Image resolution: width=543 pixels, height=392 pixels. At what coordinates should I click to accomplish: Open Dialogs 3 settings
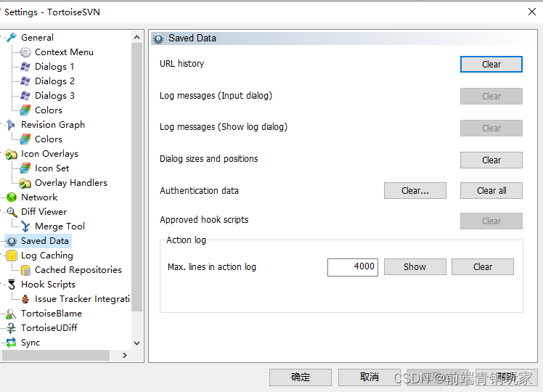coord(54,96)
